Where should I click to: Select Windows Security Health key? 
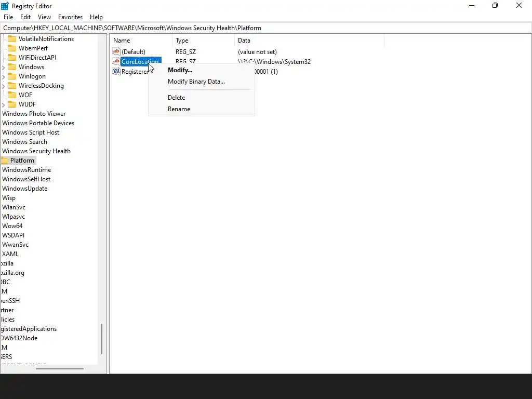36,151
